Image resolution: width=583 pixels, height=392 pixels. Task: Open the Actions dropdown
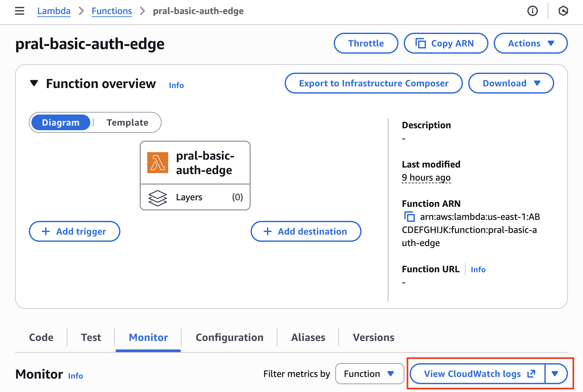(530, 43)
